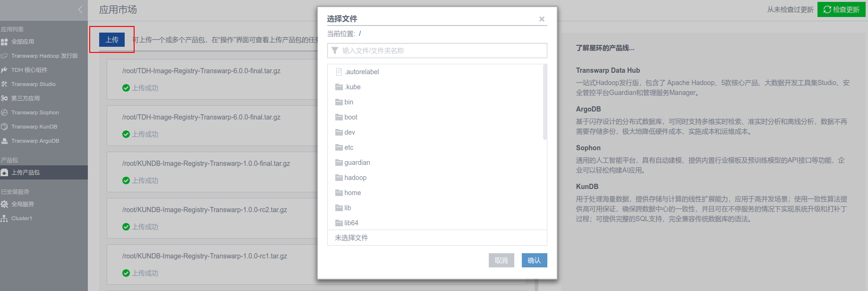Open 全部应用 in the sidebar
Screen dimensions: 868x291
(23, 42)
